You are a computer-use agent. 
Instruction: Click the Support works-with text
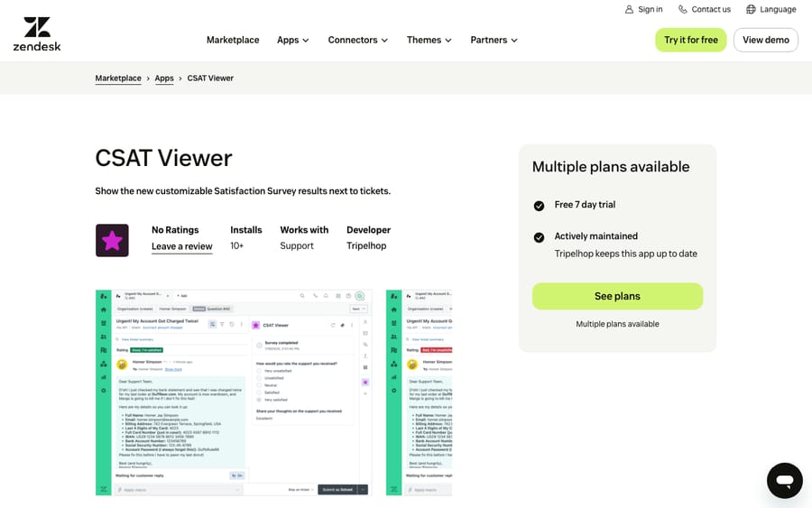point(297,246)
